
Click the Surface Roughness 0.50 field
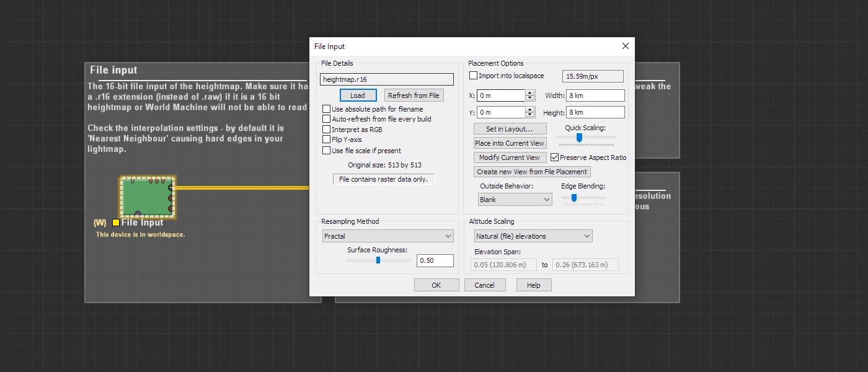(x=435, y=260)
